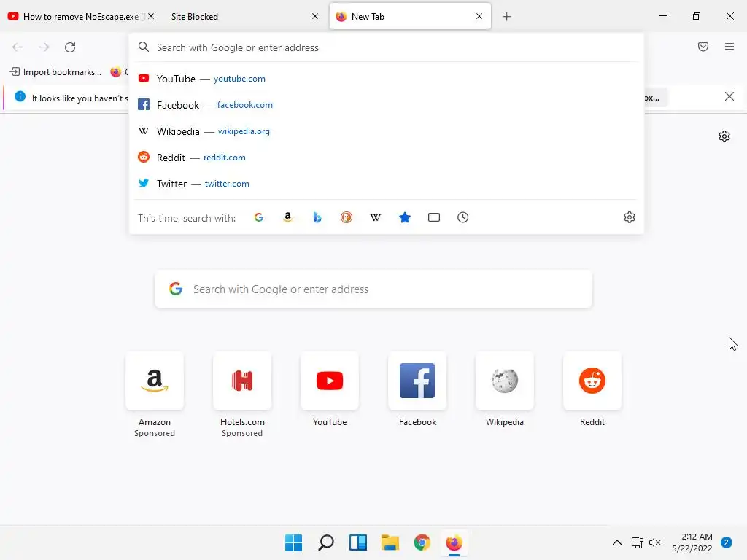
Task: Open Windows taskbar search
Action: click(x=326, y=542)
